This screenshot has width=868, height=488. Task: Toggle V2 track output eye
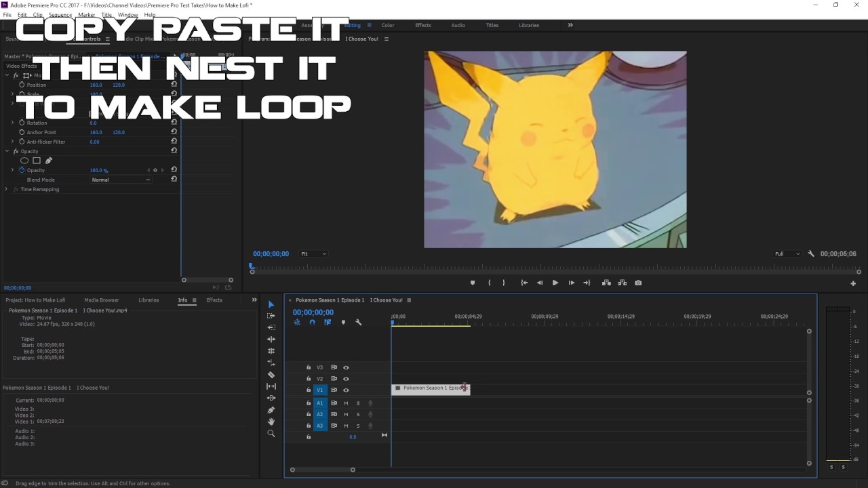[346, 379]
